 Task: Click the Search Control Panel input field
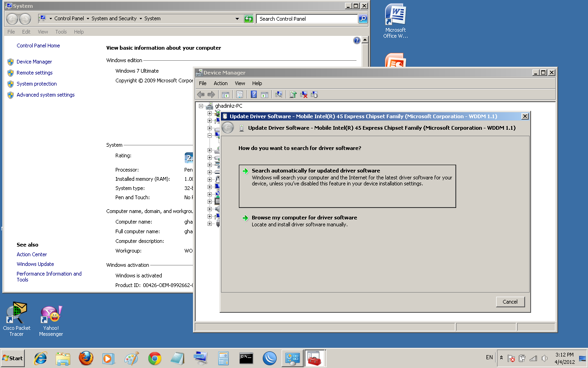click(305, 19)
